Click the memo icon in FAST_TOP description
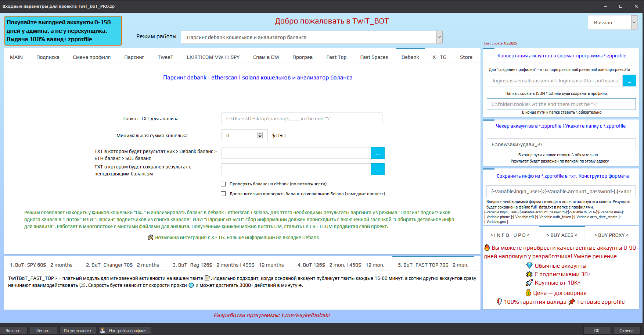Screen dimensions: 644x335 (x=207, y=278)
